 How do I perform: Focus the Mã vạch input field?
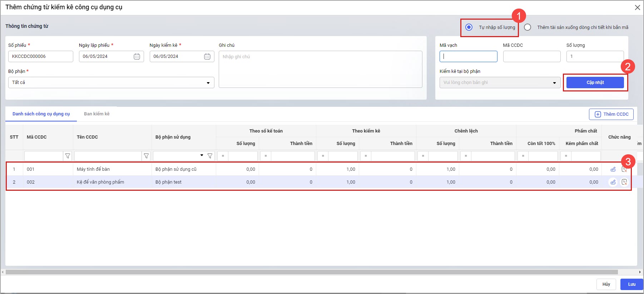click(x=468, y=56)
